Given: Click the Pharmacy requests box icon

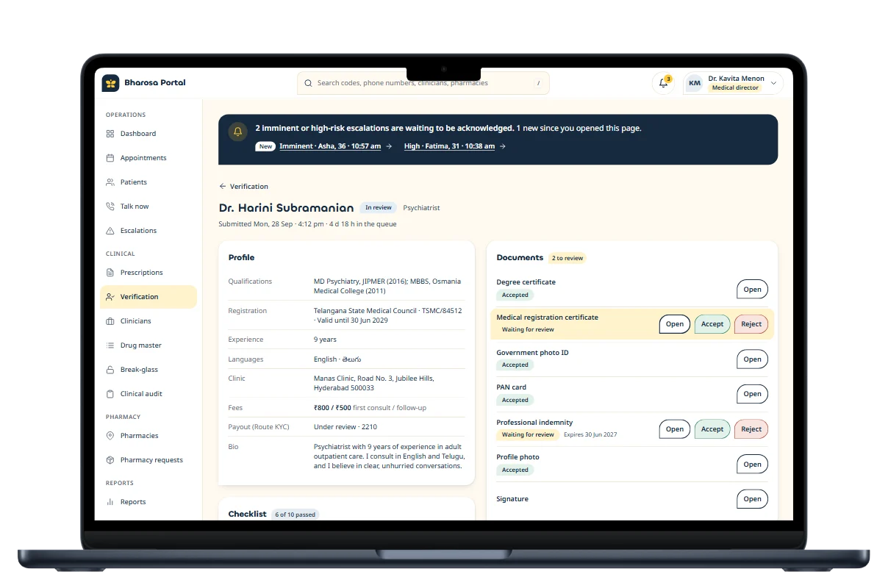Looking at the screenshot, I should [x=110, y=460].
